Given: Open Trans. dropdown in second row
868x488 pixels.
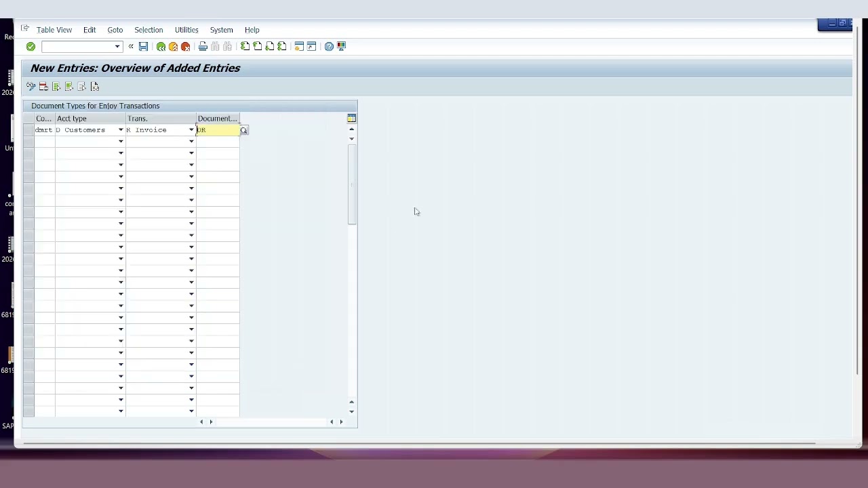Looking at the screenshot, I should pos(191,142).
